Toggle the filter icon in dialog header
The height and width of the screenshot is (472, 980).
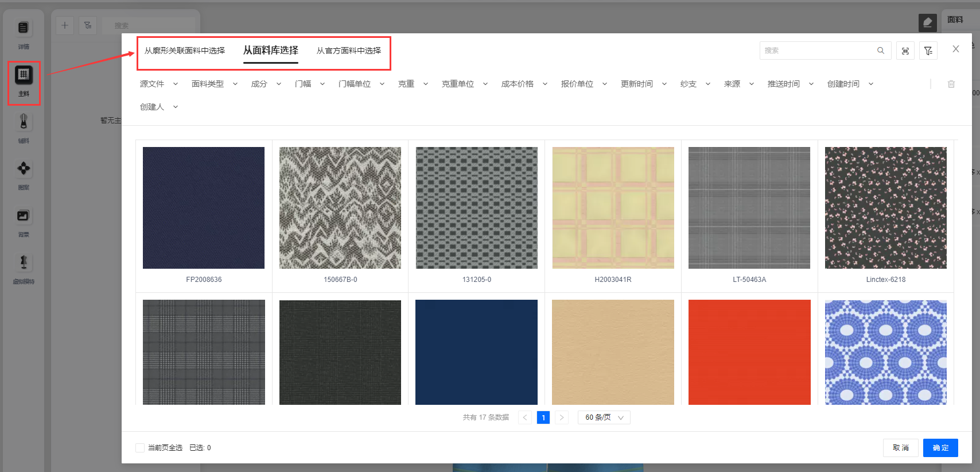pyautogui.click(x=928, y=51)
